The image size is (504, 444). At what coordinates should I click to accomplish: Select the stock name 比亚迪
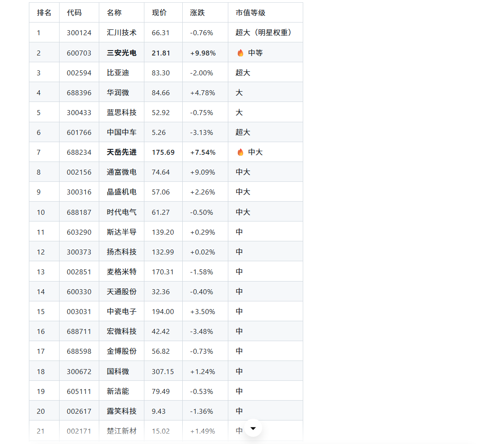(118, 73)
